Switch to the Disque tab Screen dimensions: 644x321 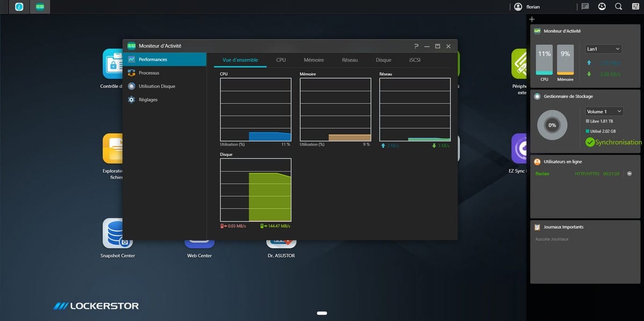click(383, 60)
